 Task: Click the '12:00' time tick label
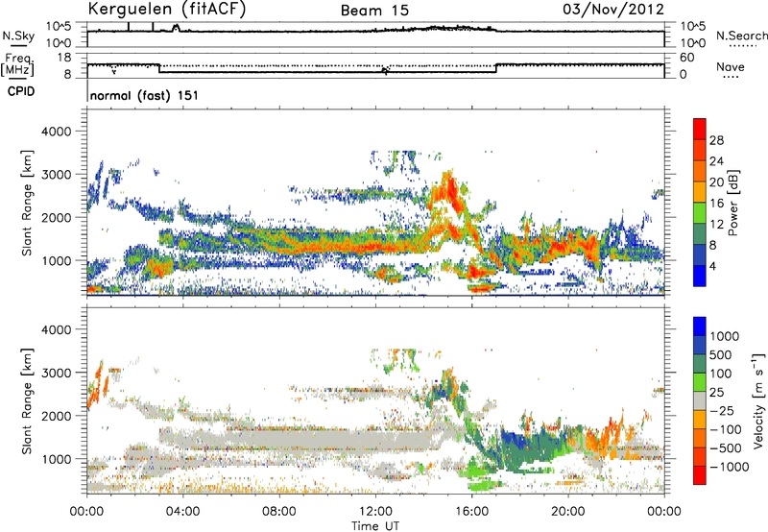coord(375,512)
